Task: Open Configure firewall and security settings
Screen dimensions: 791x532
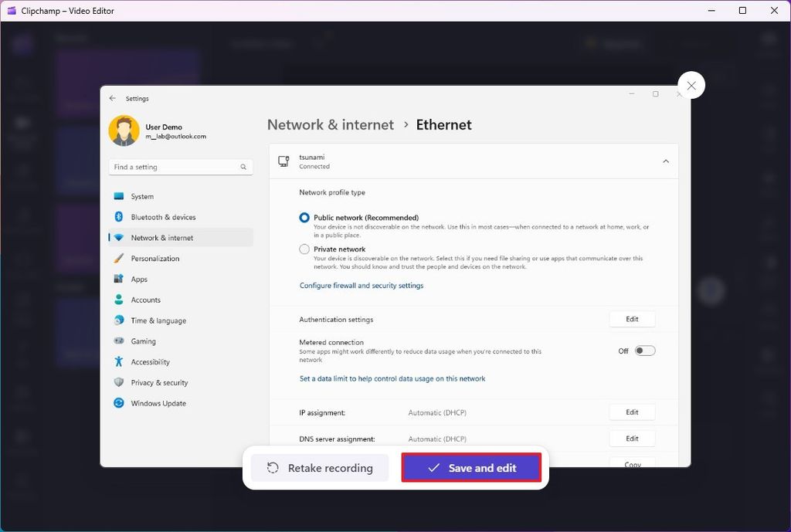Action: [362, 285]
